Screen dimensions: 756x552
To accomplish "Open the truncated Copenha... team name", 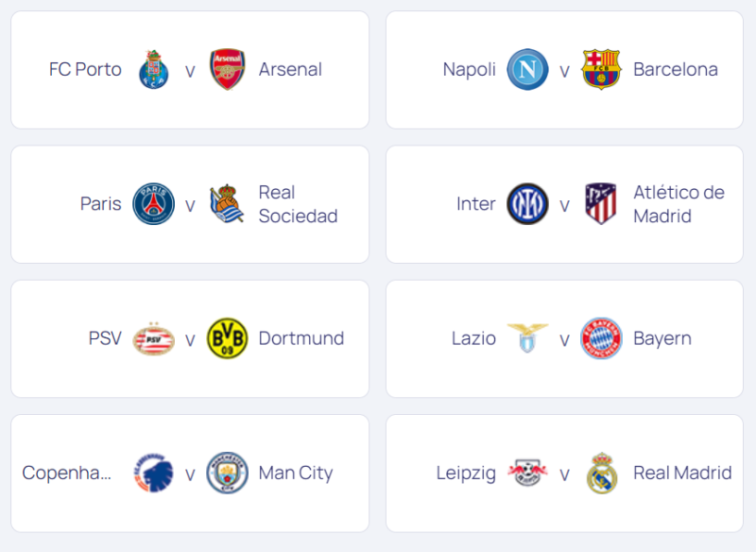I will [x=66, y=473].
